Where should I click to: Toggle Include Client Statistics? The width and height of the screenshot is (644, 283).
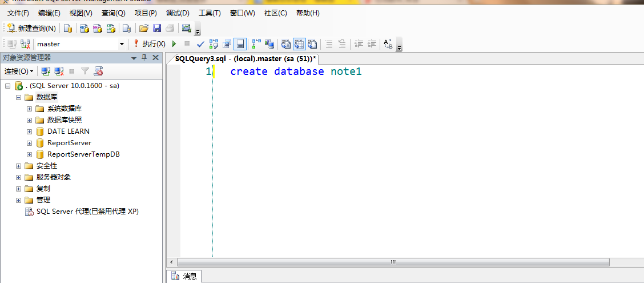click(x=269, y=43)
